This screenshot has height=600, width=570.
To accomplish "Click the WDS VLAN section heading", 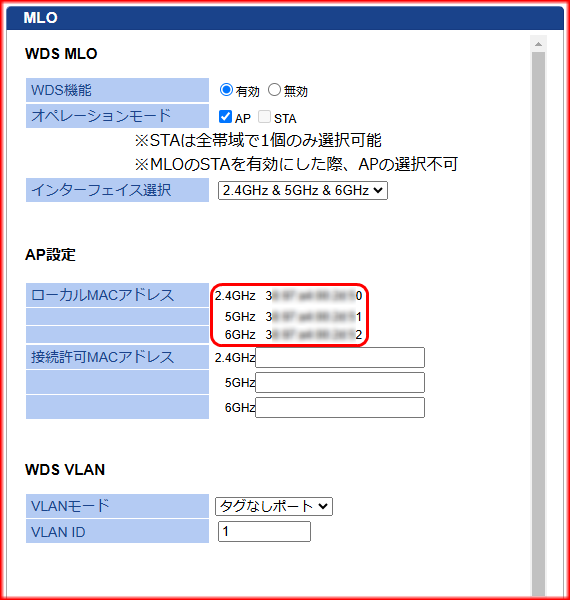I will point(65,470).
